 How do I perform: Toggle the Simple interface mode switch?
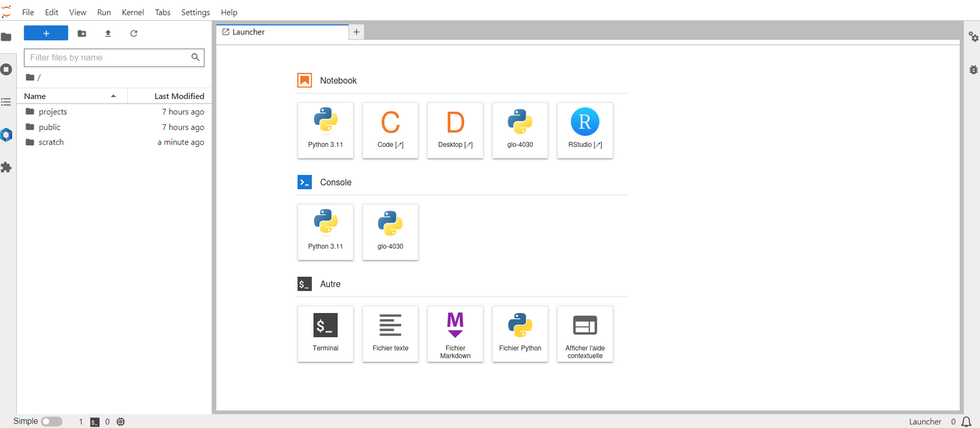52,421
